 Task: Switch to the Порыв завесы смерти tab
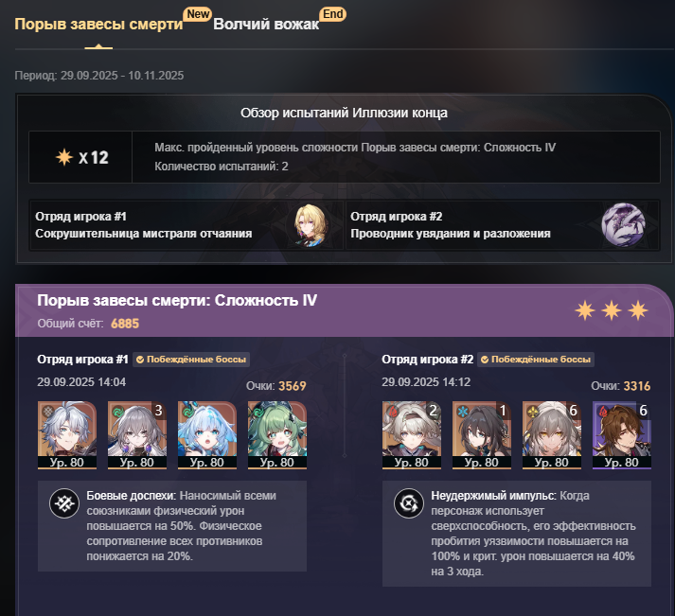point(98,24)
